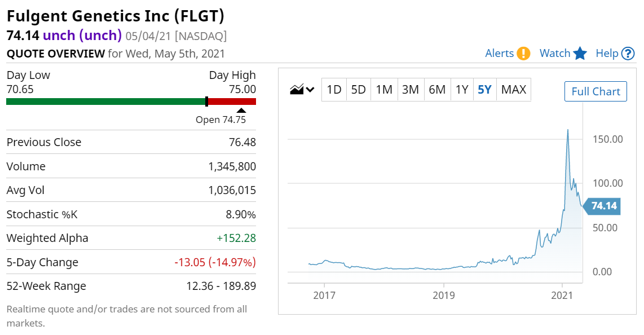Click the Help question mark icon
Image resolution: width=644 pixels, height=335 pixels.
tap(628, 54)
